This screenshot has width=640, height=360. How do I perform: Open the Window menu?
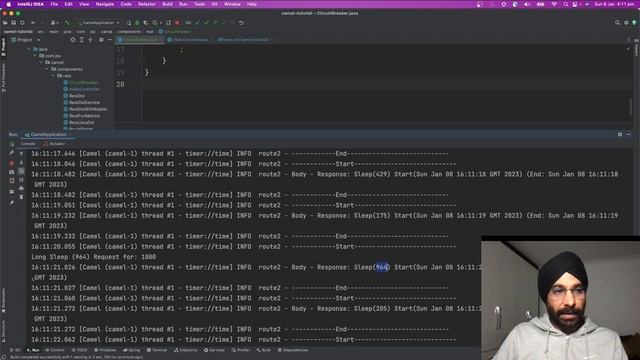[x=232, y=4]
